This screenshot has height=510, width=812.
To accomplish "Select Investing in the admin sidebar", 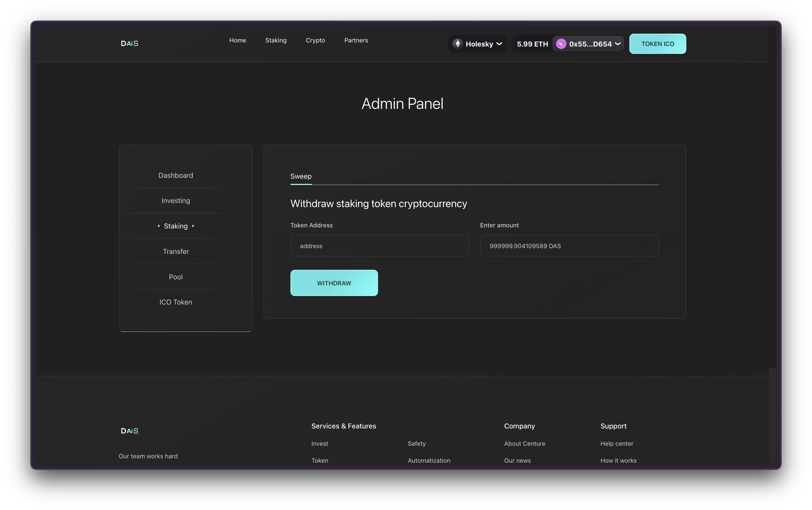I will click(x=176, y=201).
